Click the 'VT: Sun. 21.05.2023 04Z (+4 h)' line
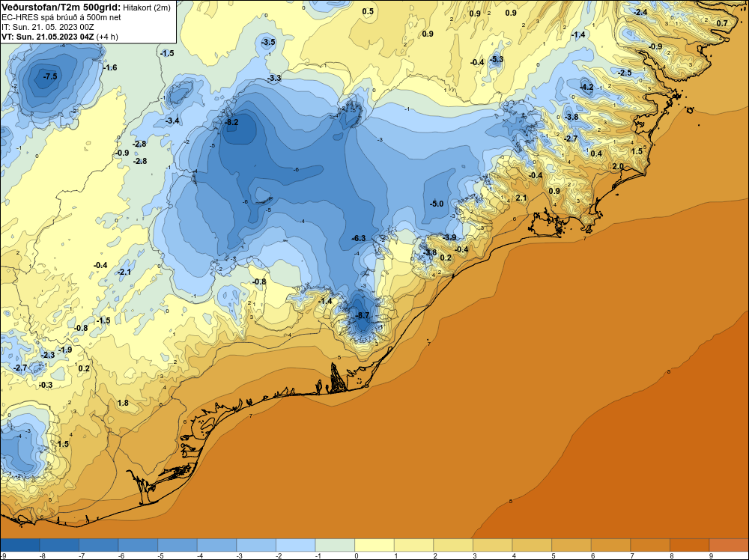Viewport: 749px width, 560px height. coord(60,37)
